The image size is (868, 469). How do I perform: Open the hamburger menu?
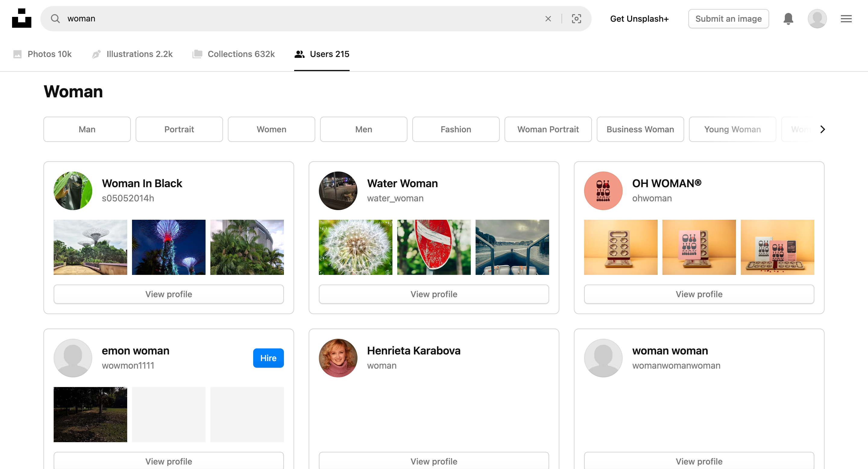pos(846,18)
